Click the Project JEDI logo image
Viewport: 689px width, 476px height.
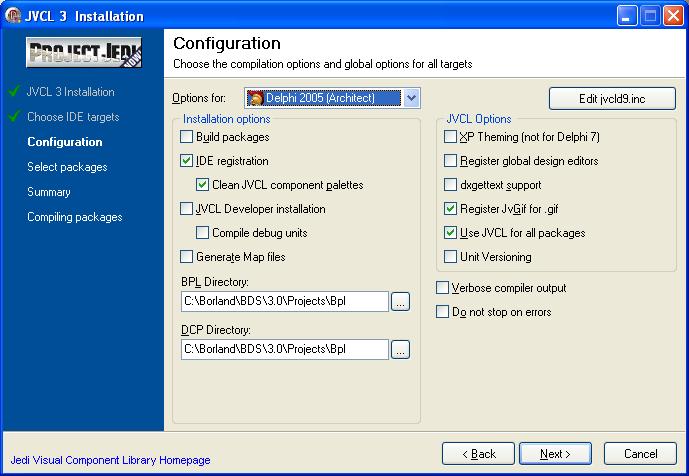coord(84,54)
